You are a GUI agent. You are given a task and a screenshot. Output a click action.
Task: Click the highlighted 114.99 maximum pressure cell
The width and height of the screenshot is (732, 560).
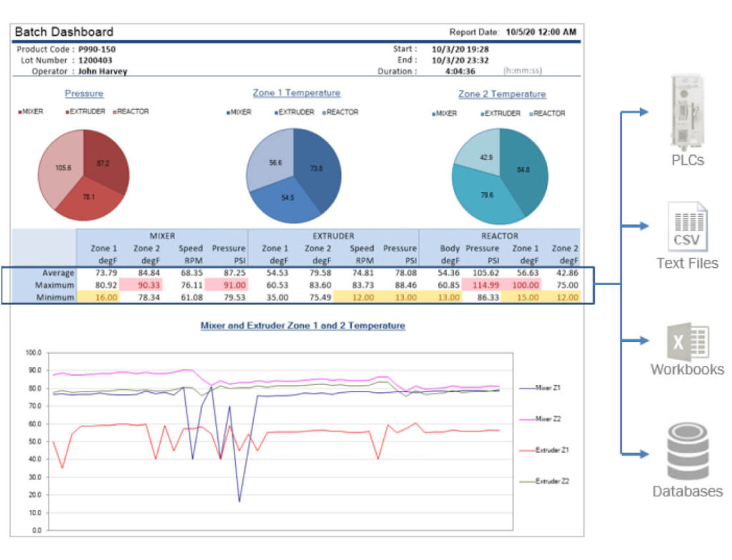pyautogui.click(x=483, y=285)
